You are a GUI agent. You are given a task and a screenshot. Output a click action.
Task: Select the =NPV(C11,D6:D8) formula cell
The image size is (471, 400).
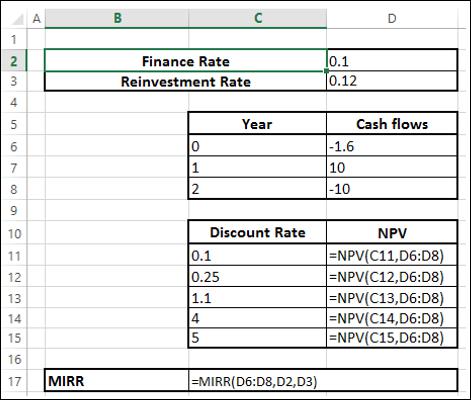[392, 256]
